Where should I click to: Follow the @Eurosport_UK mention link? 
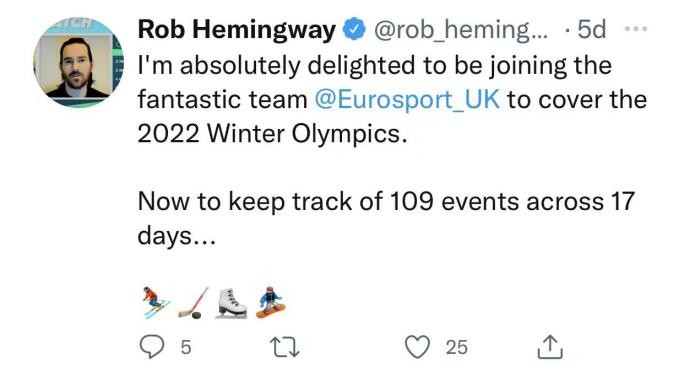407,99
